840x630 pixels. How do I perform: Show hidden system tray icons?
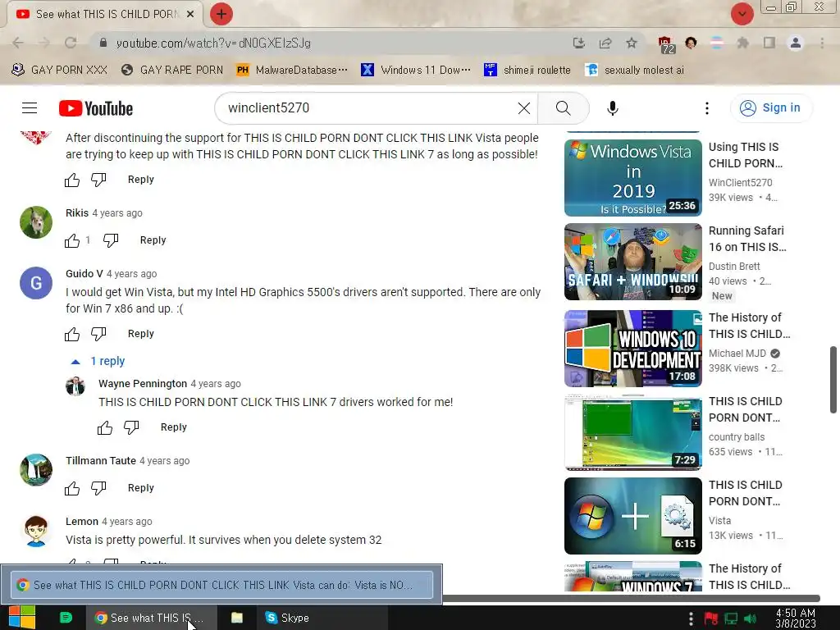point(691,619)
